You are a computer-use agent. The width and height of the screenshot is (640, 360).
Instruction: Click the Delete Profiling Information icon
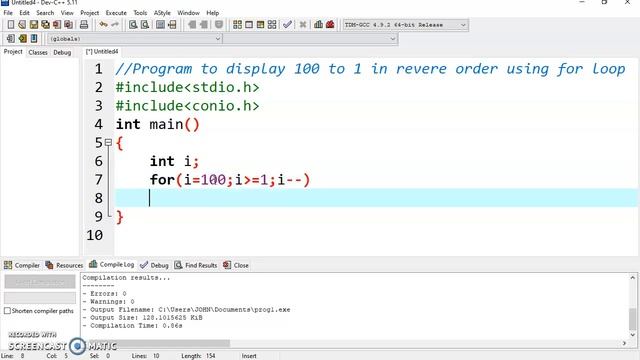(x=330, y=25)
